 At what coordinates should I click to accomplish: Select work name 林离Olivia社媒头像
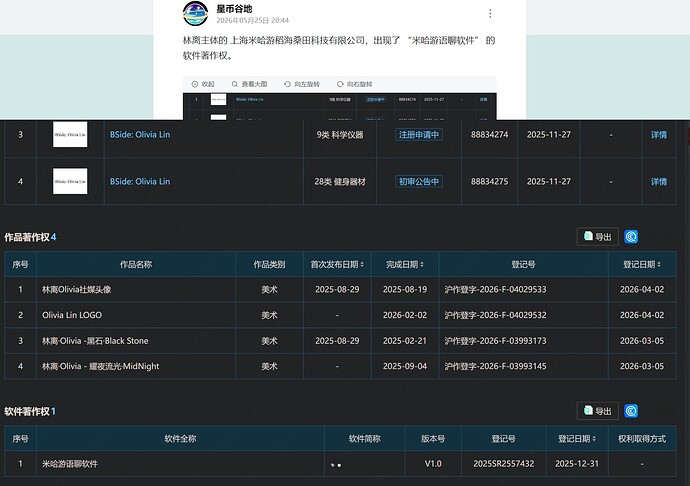[77, 289]
